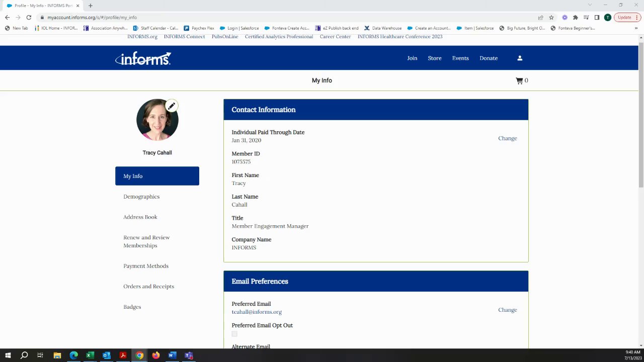Open Orders and Receipts in the sidebar
This screenshot has height=362, width=644.
tap(148, 287)
